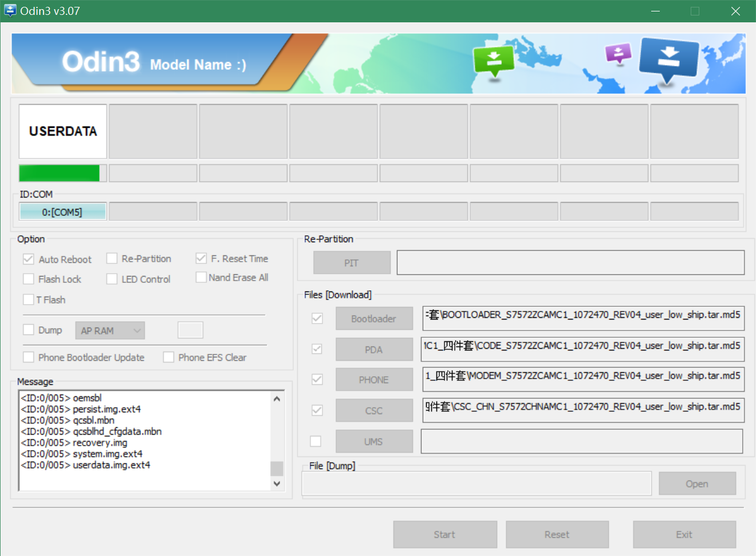Click the Odin3 app icon in title bar

point(10,11)
